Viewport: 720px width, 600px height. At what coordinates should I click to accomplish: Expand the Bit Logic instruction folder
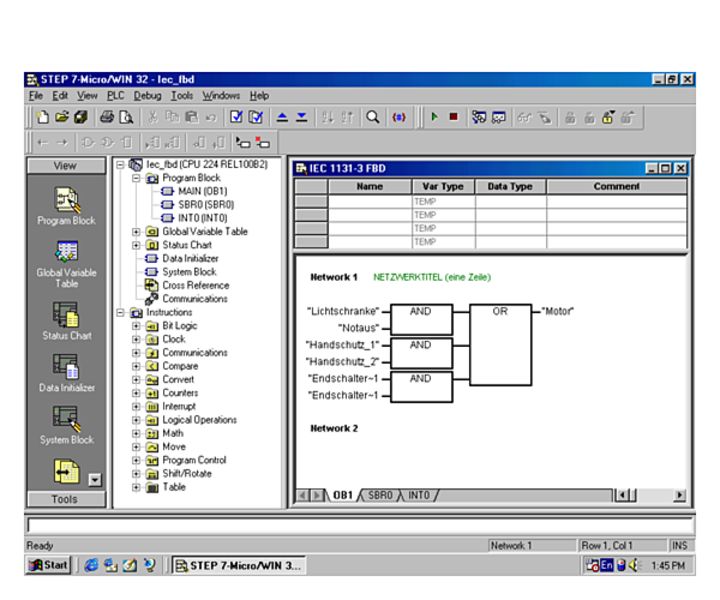pyautogui.click(x=136, y=325)
